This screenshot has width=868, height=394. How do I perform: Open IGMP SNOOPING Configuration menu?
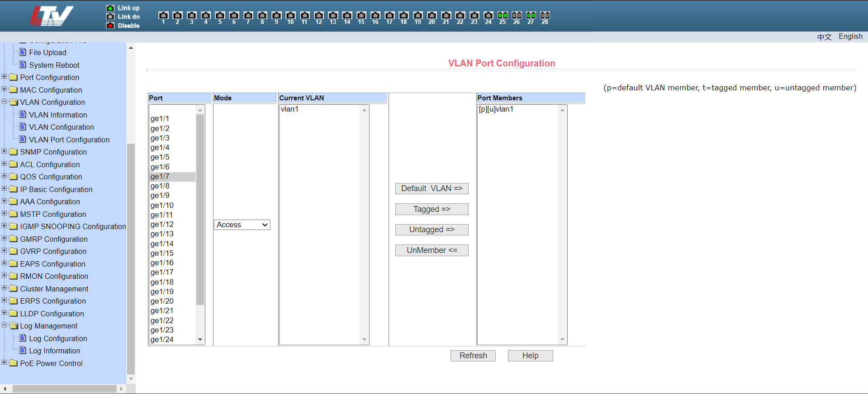click(73, 226)
